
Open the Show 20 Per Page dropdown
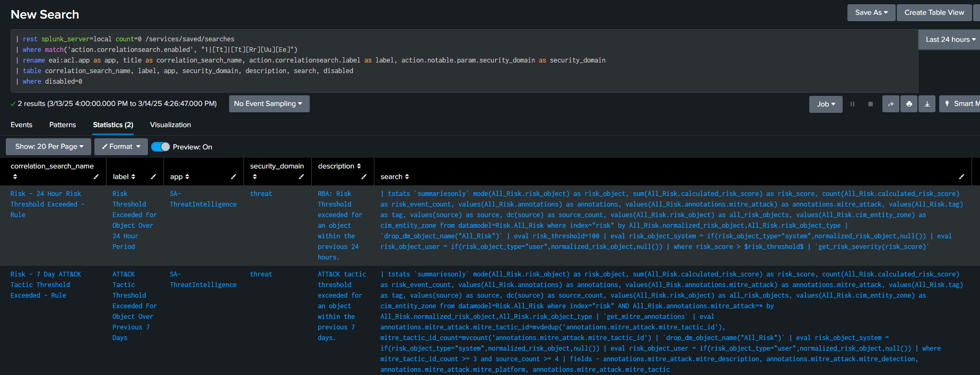(49, 147)
